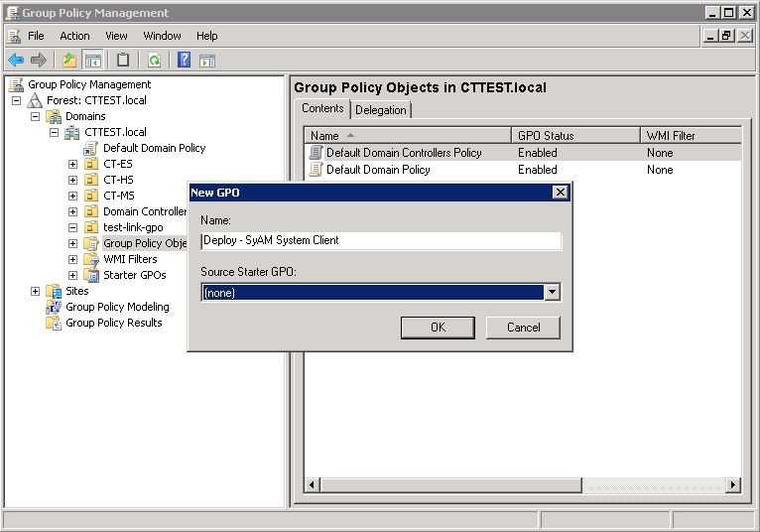Click the green Refresh toolbar icon
Screen dimensions: 760x532
pos(154,60)
